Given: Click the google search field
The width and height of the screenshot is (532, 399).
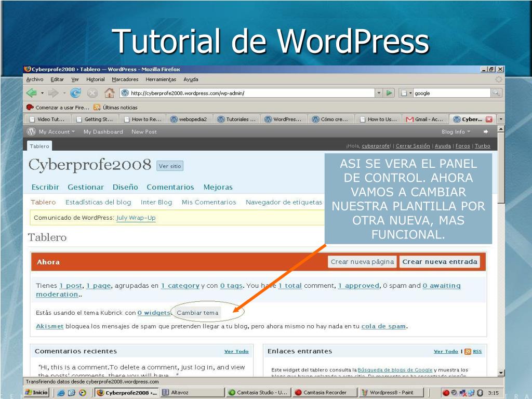Looking at the screenshot, I should 452,93.
